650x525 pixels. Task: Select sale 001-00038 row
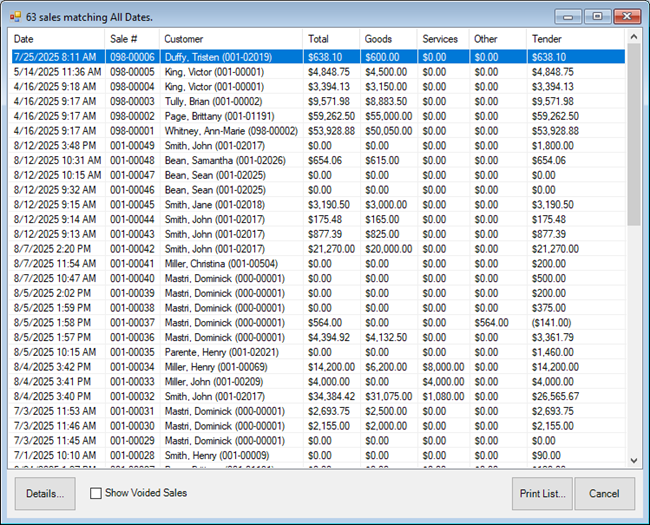click(x=318, y=308)
